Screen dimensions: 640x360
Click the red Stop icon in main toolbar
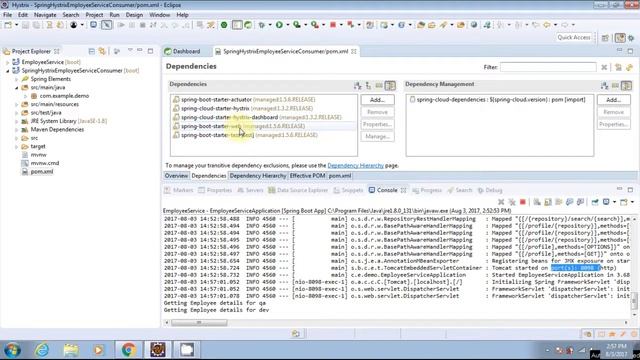[333, 25]
